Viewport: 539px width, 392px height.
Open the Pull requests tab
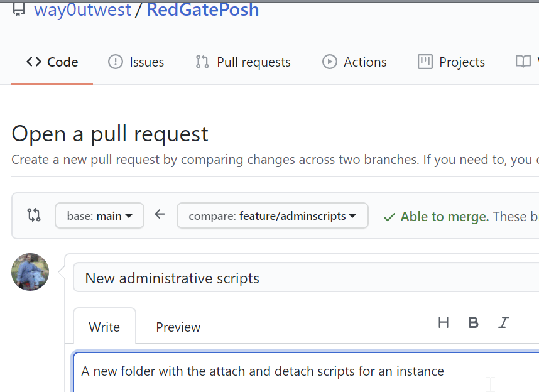pos(242,62)
